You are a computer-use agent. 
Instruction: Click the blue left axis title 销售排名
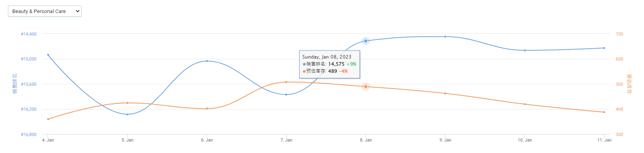pos(15,84)
